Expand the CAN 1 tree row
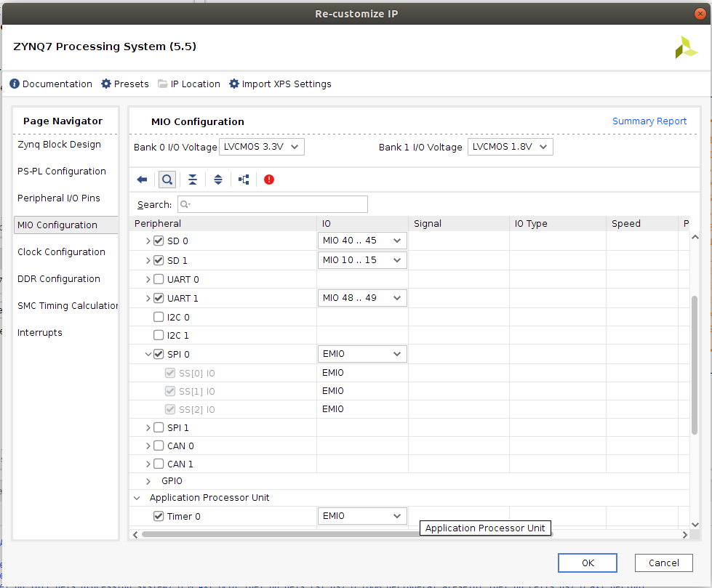The width and height of the screenshot is (712, 588). [x=148, y=464]
